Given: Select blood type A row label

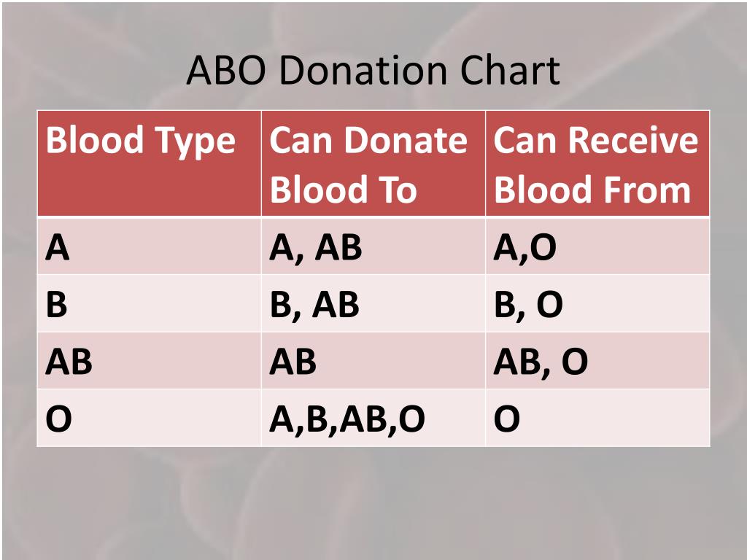Looking at the screenshot, I should click(149, 246).
